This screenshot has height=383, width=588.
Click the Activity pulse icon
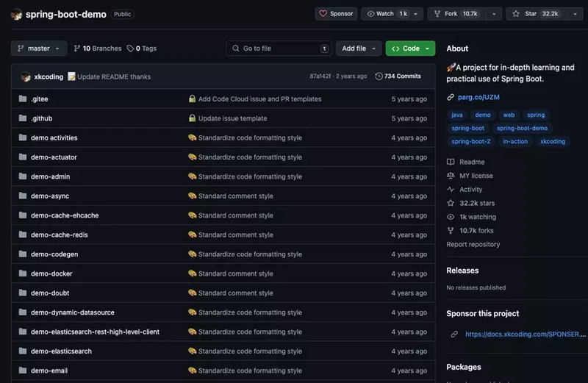(451, 189)
